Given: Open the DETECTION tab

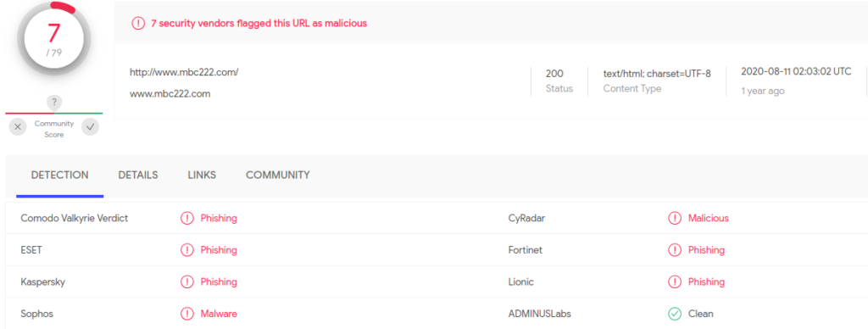Looking at the screenshot, I should (60, 175).
